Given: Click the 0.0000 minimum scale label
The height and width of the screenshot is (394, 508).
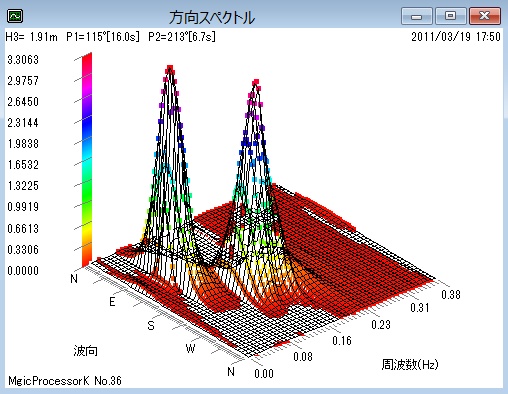Looking at the screenshot, I should (23, 270).
